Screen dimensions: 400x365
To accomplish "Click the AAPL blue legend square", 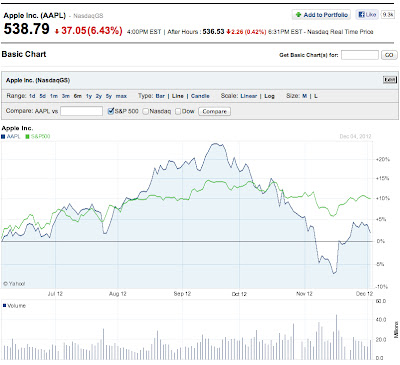I will pos(3,136).
